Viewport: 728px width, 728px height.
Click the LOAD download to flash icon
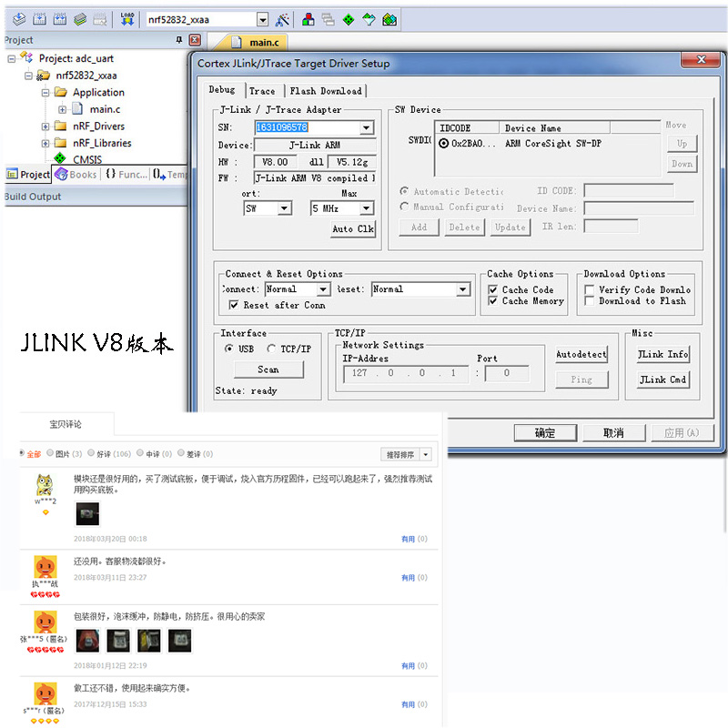[x=127, y=19]
